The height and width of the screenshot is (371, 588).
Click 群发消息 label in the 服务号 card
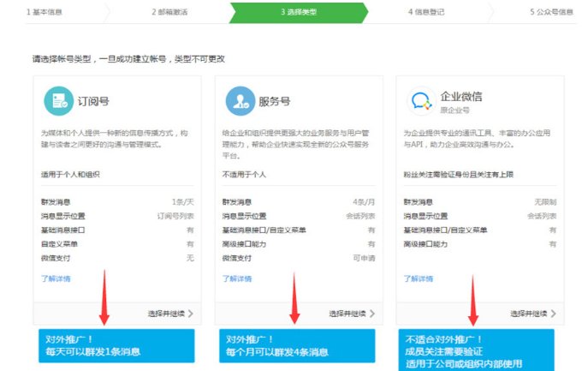[x=236, y=202]
